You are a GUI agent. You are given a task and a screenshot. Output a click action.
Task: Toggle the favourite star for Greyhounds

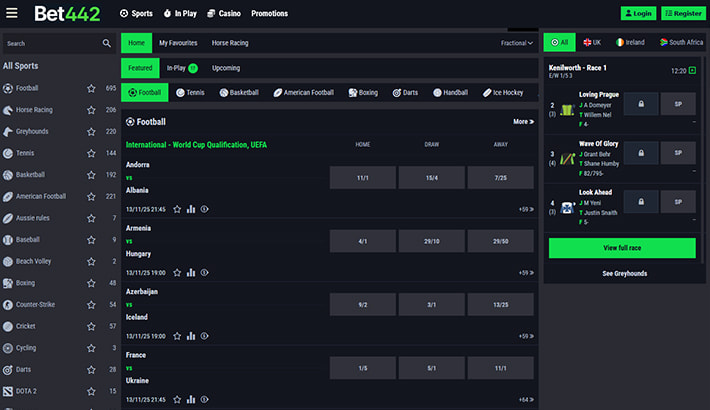click(91, 131)
